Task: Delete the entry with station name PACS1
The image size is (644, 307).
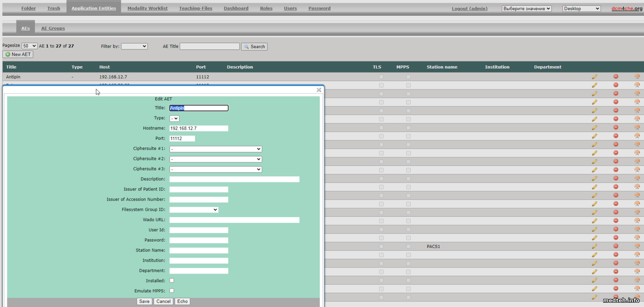Action: pos(616,246)
